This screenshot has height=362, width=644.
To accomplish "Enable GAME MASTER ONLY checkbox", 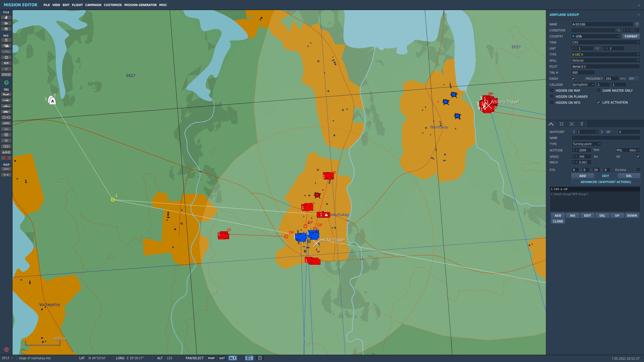I will click(598, 90).
